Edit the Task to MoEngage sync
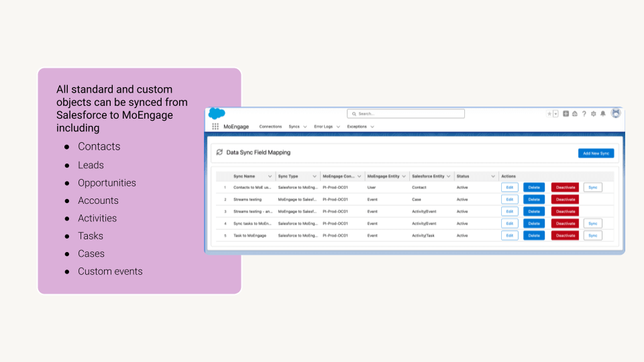 pos(510,235)
